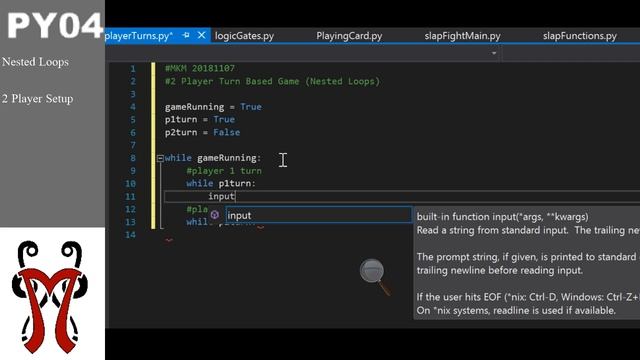Open the PlayingCard.py tab
The width and height of the screenshot is (640, 360).
(x=349, y=36)
